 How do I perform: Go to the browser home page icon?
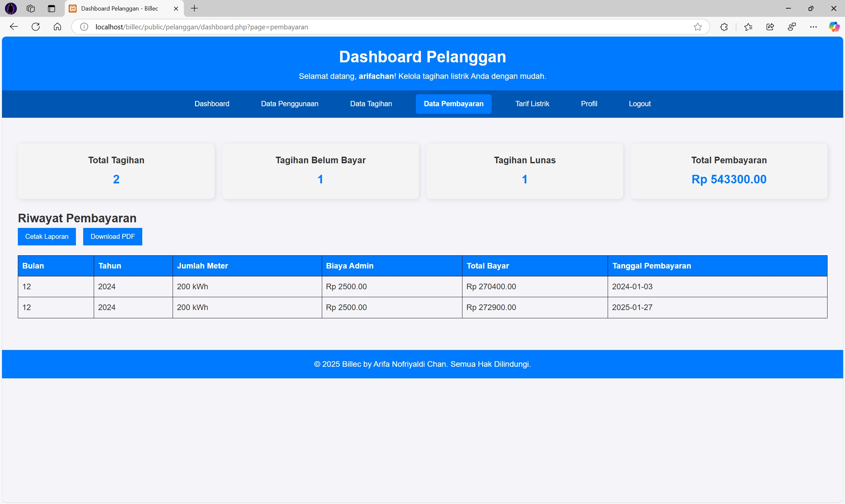pyautogui.click(x=57, y=27)
